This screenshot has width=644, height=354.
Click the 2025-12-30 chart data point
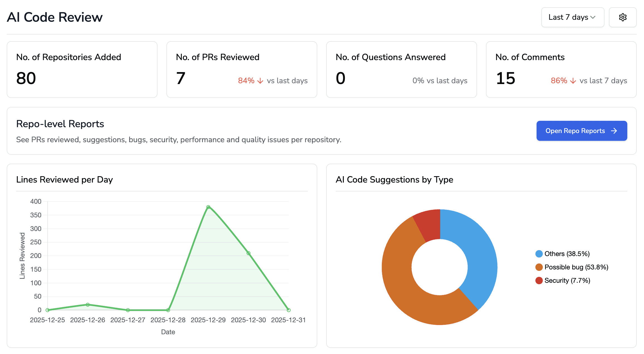point(249,253)
